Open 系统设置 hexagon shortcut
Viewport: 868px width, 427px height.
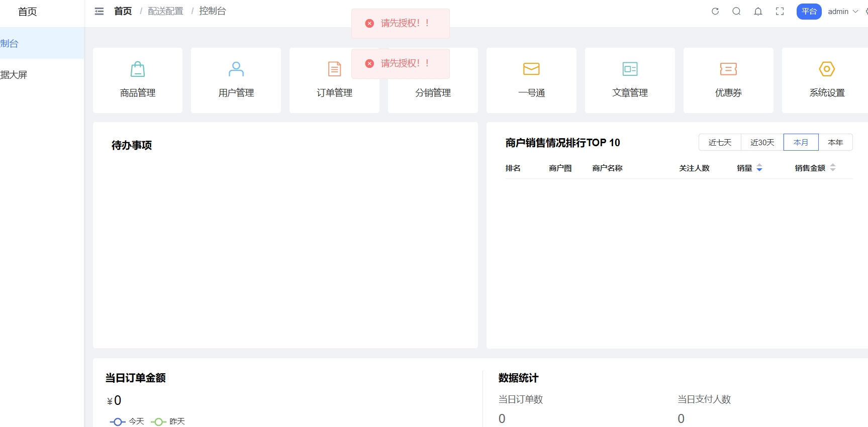(x=827, y=80)
